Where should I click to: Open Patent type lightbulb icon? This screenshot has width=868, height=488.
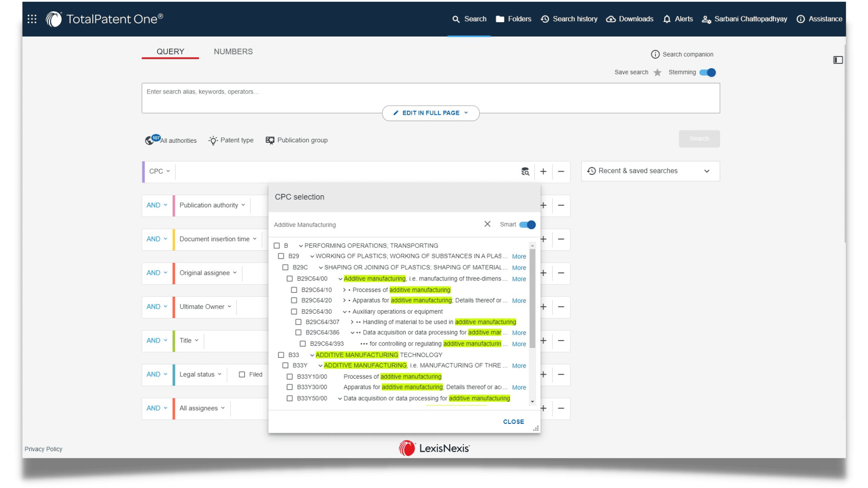coord(213,141)
